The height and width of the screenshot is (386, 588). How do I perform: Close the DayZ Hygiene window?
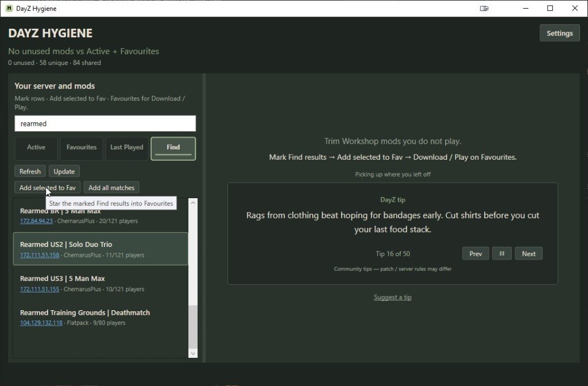coord(575,8)
